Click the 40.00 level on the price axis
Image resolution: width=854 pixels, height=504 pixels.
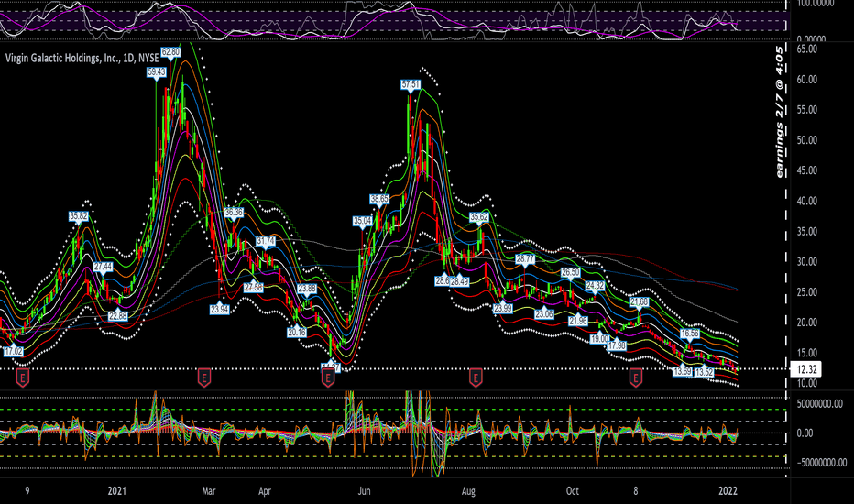(x=806, y=201)
